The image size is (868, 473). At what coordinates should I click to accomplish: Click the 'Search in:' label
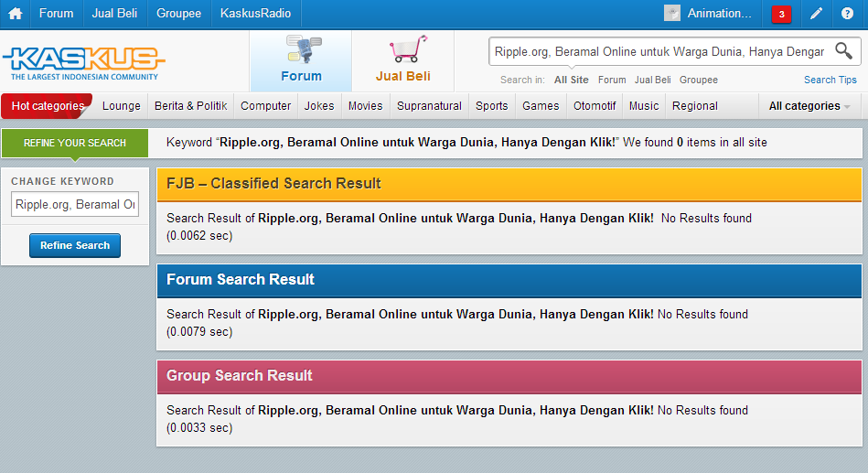[x=522, y=80]
